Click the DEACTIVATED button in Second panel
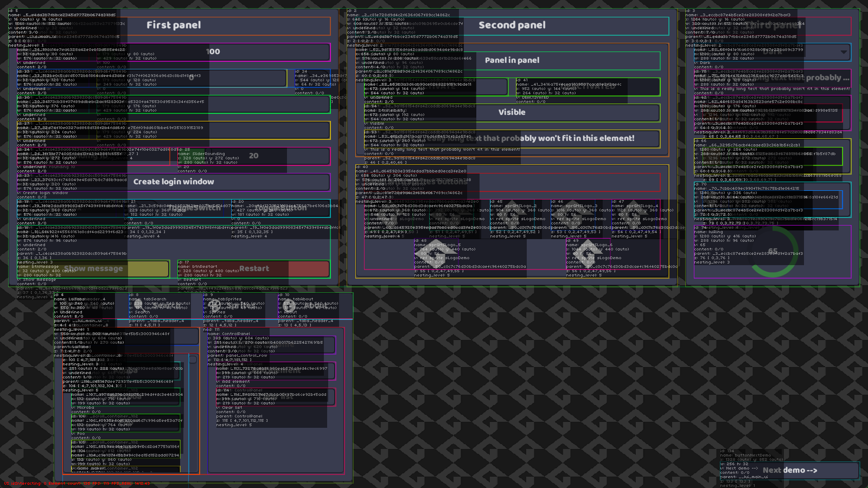868x488 pixels. (588, 87)
